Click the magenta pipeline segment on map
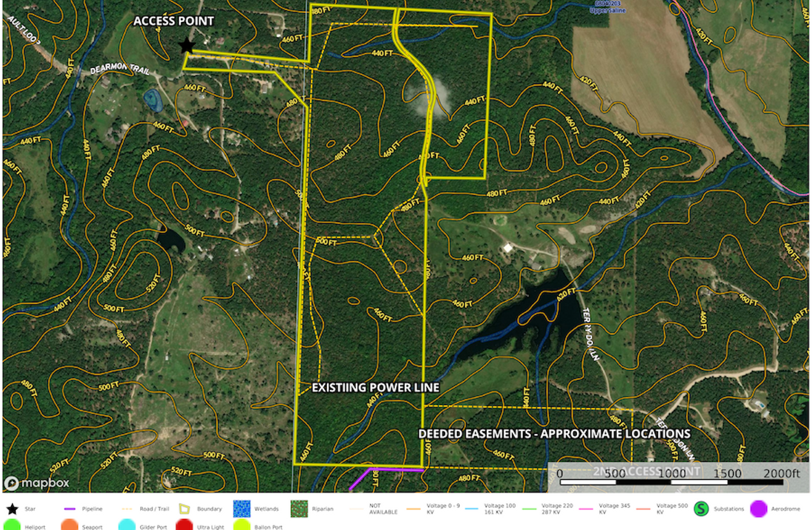Image resolution: width=812 pixels, height=530 pixels. [397, 470]
